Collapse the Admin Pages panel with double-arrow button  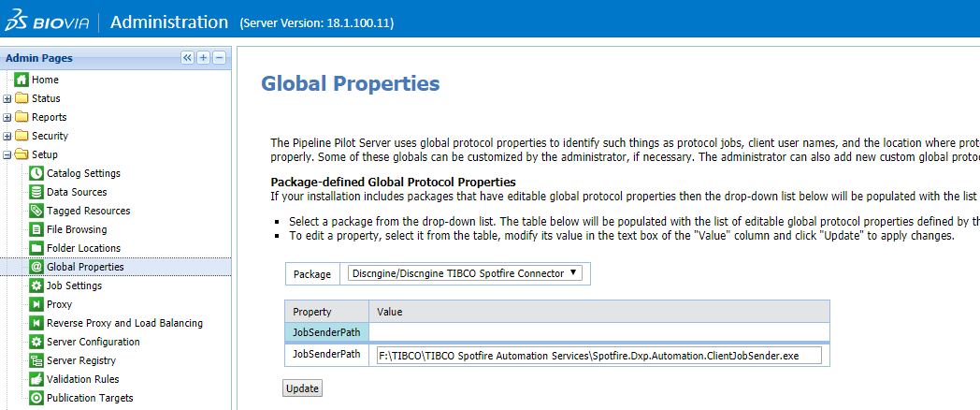click(x=187, y=58)
